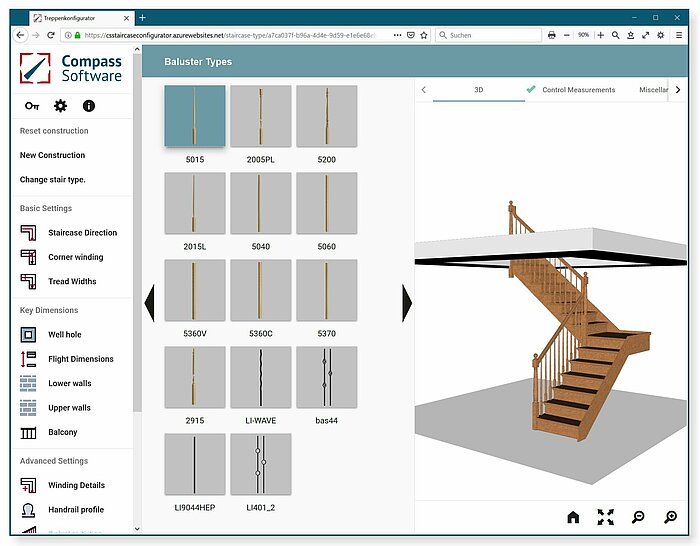The width and height of the screenshot is (700, 546).
Task: Select LI401_2 baluster thumbnail
Action: [261, 464]
